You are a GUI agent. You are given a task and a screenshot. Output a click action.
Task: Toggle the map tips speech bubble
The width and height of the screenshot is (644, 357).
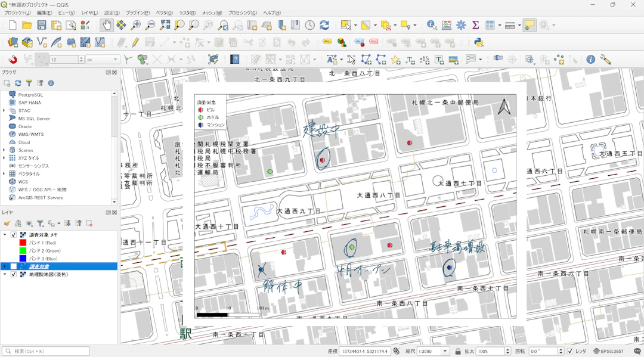tap(530, 25)
